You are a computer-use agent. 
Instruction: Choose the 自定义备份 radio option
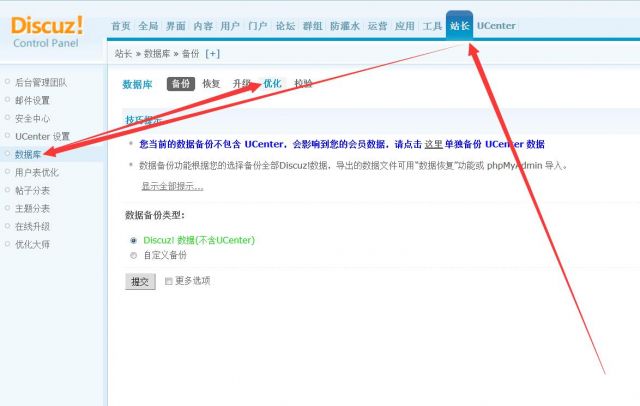pos(134,255)
